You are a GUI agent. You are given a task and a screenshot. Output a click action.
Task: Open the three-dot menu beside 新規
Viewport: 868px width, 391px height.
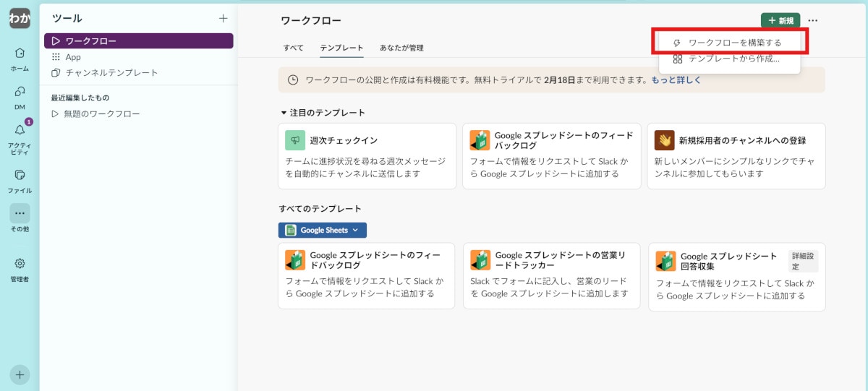(x=813, y=21)
